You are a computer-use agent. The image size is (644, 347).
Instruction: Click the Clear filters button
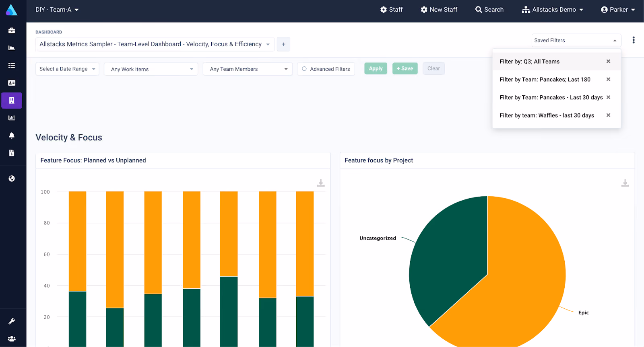(433, 68)
